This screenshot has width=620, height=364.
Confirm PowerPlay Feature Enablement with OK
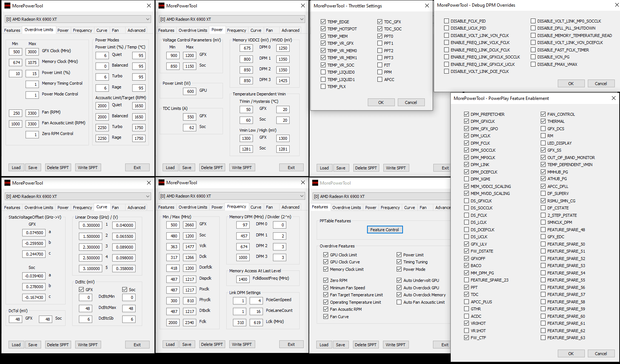point(571,354)
